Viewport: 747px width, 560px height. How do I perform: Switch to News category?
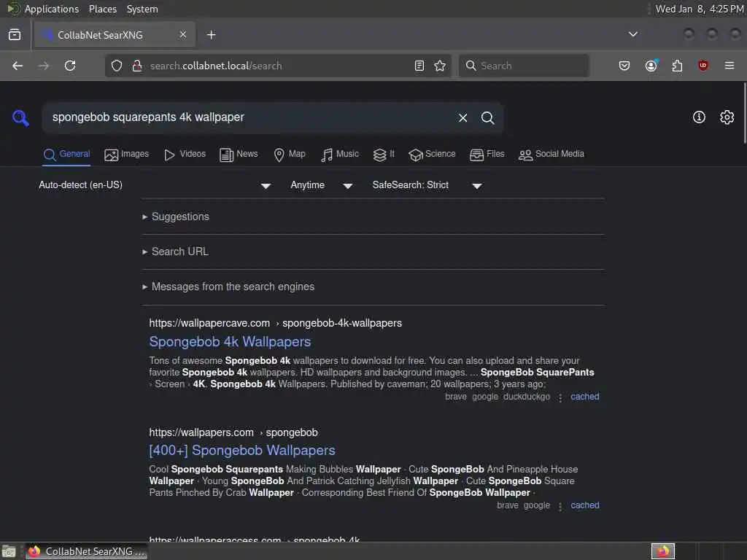(x=239, y=155)
